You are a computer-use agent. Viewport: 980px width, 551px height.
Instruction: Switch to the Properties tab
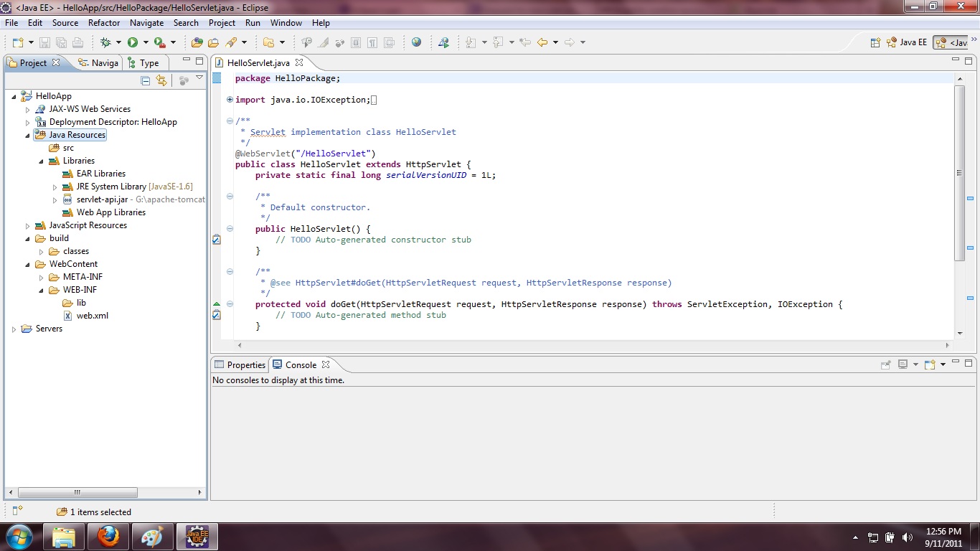[x=240, y=365]
